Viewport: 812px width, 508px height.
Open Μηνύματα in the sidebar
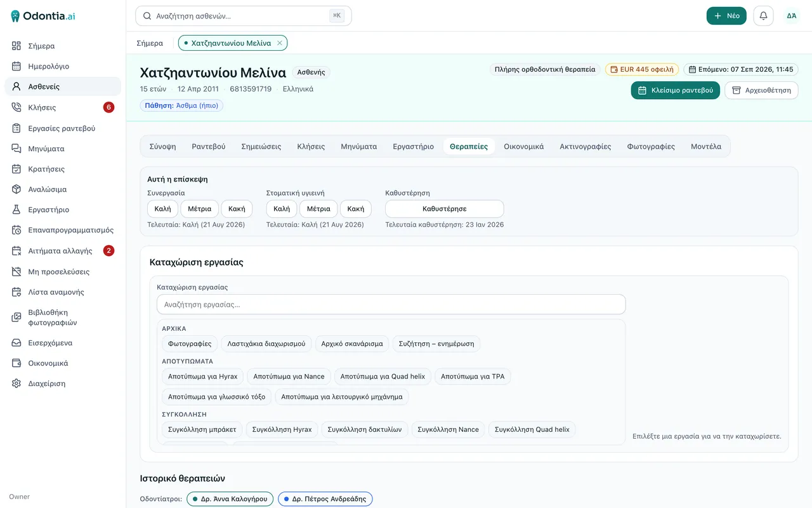tap(63, 149)
